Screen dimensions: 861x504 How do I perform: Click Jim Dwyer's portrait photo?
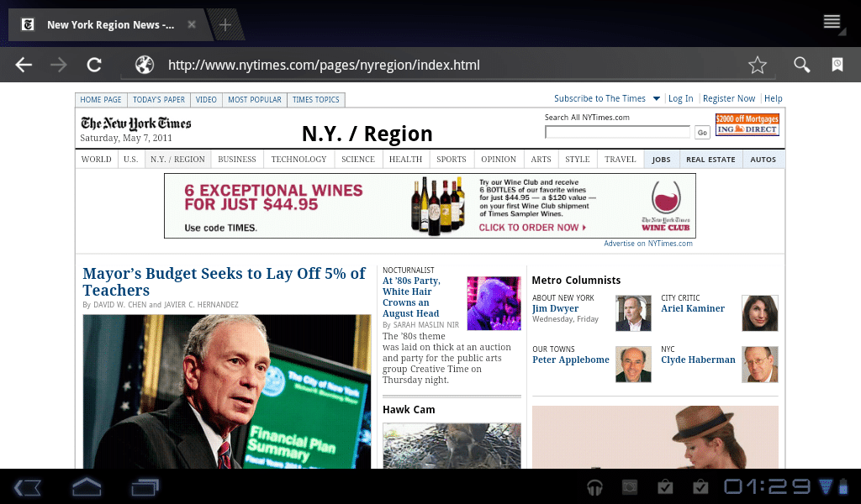[633, 313]
